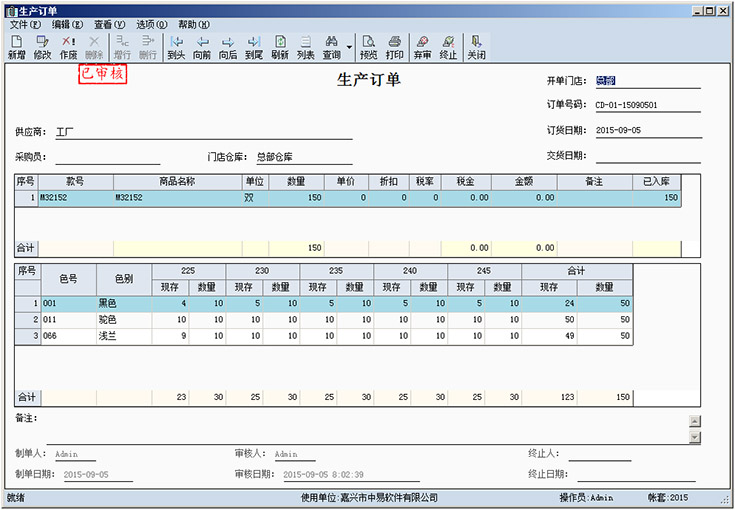Click the empty 终止日期 field
The width and height of the screenshot is (735, 510).
point(637,475)
